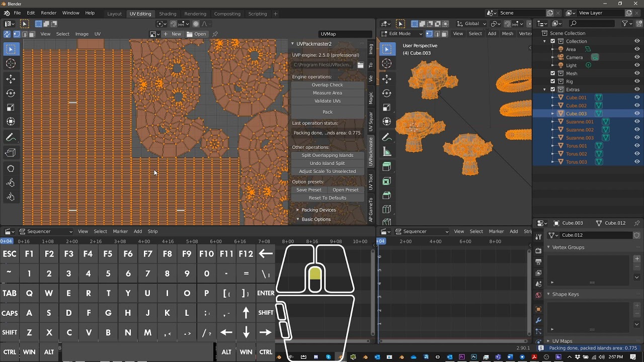Open the Strip menu in sequencer
The height and width of the screenshot is (362, 644).
click(153, 231)
